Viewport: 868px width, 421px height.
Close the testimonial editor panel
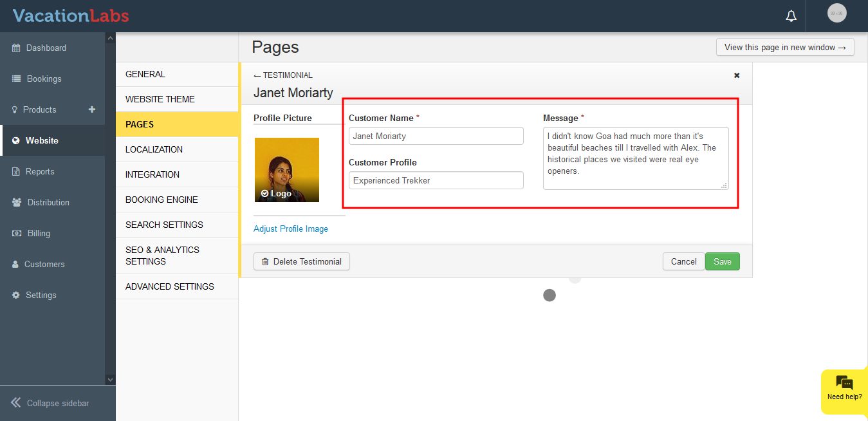(737, 75)
